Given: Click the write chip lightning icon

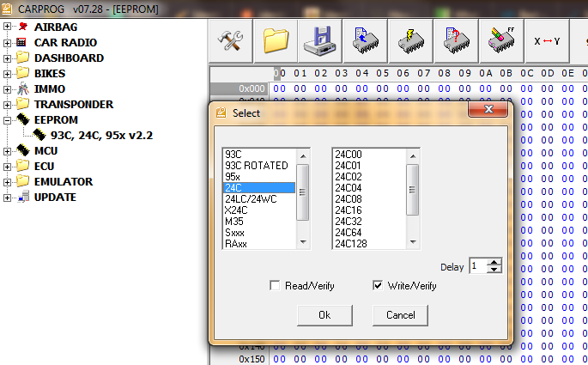Looking at the screenshot, I should point(411,41).
